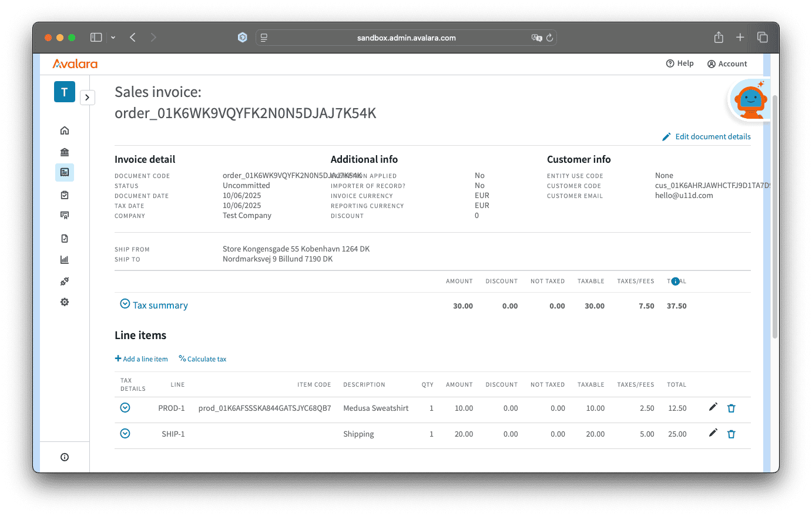The width and height of the screenshot is (812, 516).
Task: Open Settings gear icon in sidebar
Action: click(x=65, y=302)
